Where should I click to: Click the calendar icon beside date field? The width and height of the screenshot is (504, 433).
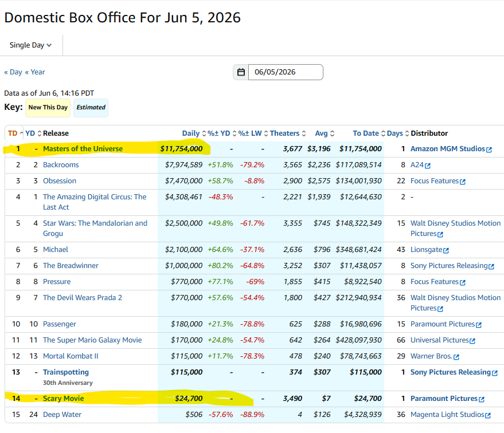pos(241,72)
